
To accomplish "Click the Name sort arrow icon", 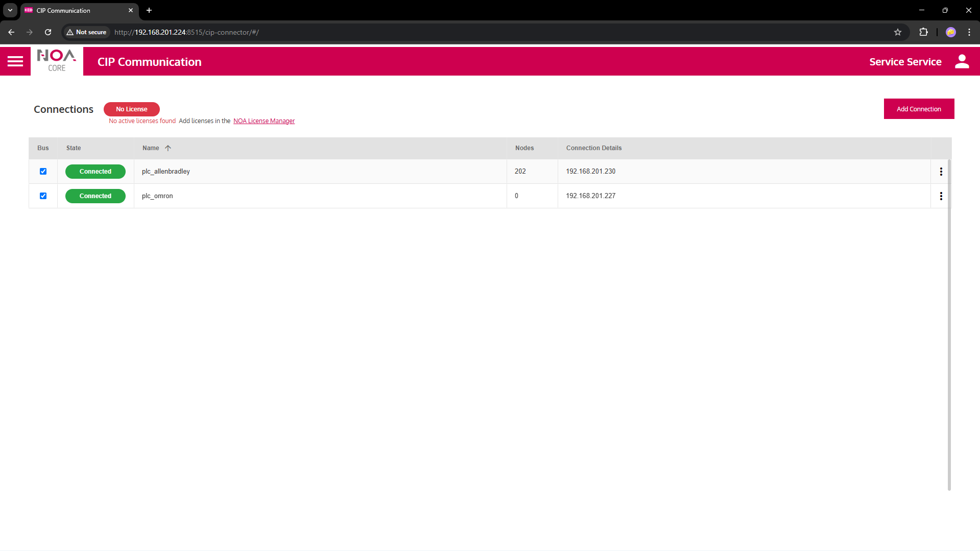I will [168, 148].
